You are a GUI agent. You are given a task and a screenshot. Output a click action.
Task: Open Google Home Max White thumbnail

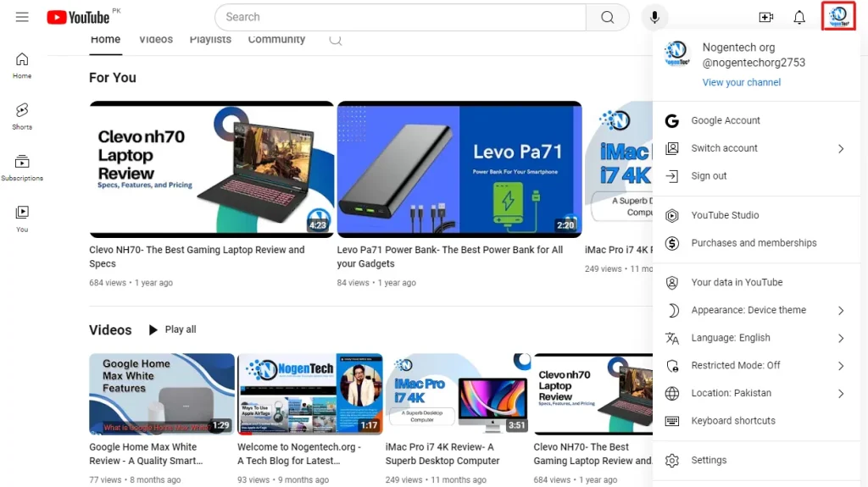click(162, 394)
